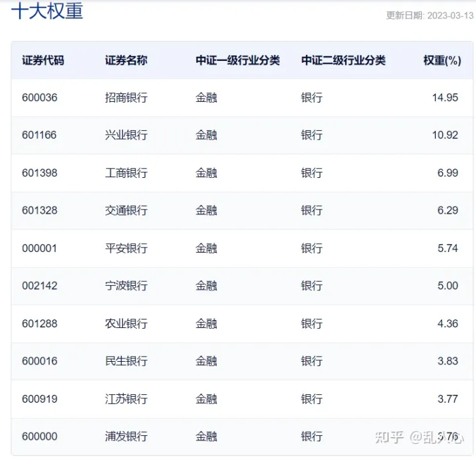Click the name 民生银行
This screenshot has height=457, width=476.
126,360
